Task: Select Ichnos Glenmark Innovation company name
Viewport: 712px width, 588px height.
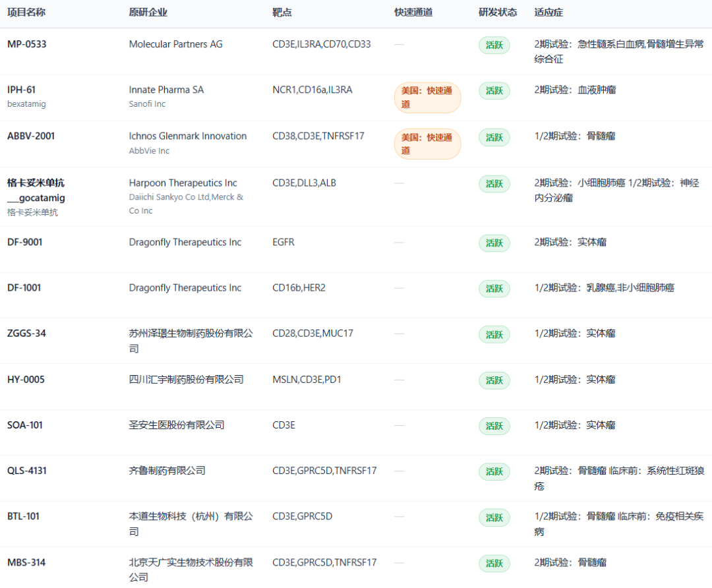Action: coord(188,136)
